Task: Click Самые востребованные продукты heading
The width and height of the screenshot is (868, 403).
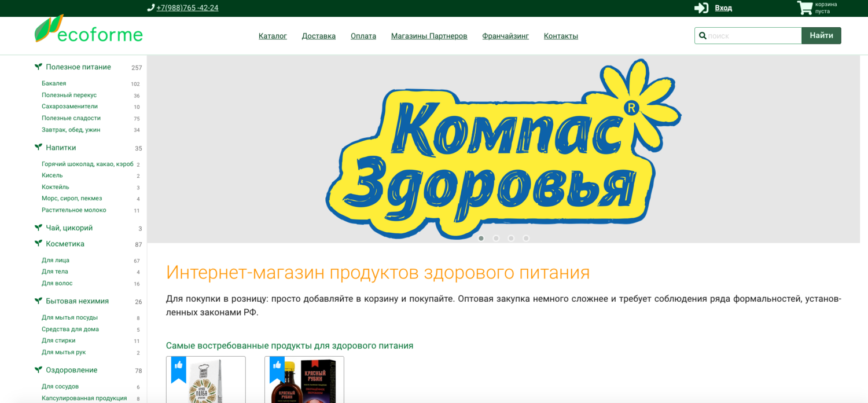Action: coord(289,346)
